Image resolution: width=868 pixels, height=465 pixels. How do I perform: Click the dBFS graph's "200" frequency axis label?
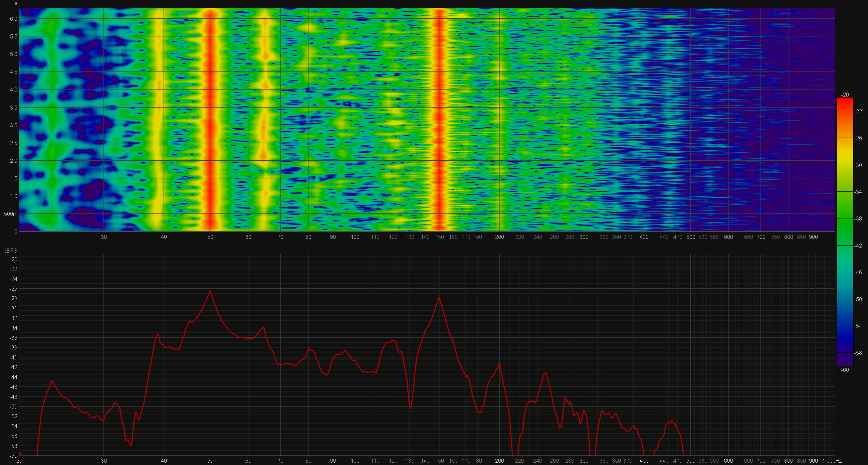tap(499, 461)
